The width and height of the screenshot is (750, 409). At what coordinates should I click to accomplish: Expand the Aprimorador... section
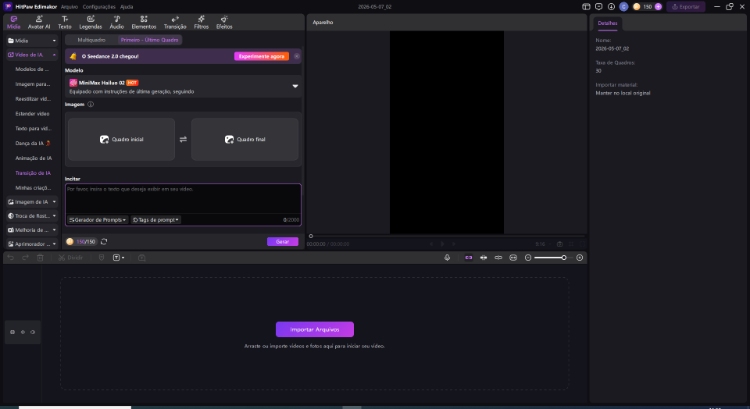point(32,244)
